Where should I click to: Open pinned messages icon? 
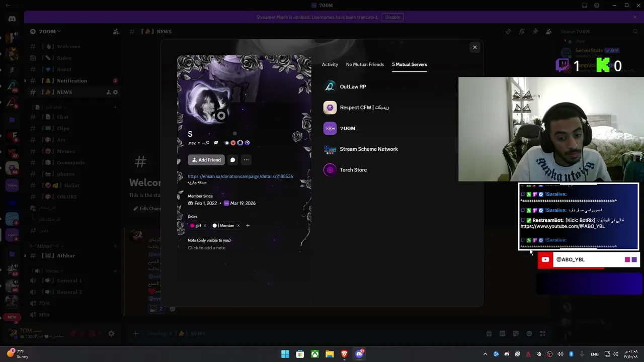click(535, 31)
